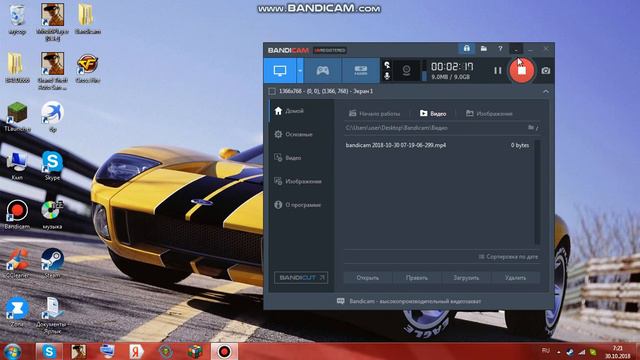Take a screenshot with the camera icon

click(x=546, y=71)
